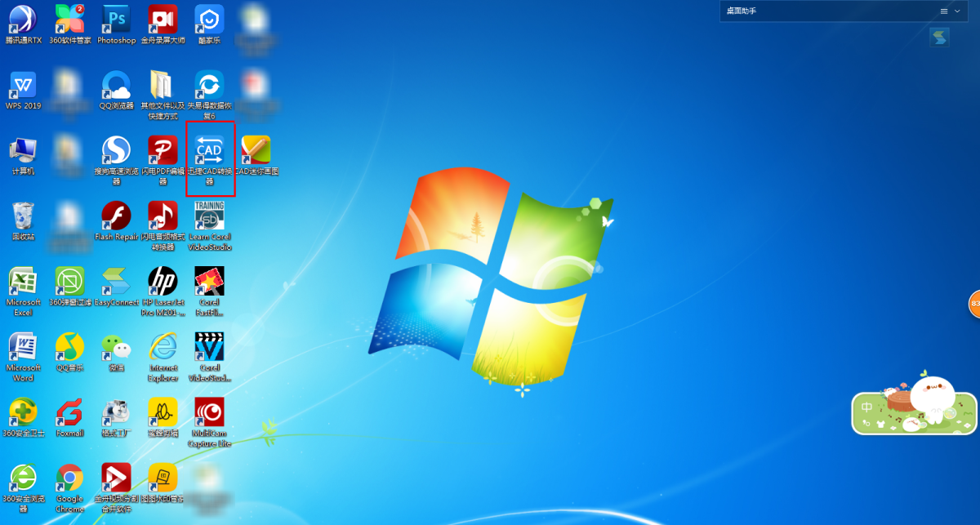Click the EasyConnect widget below 桌面助手
Viewport: 980px width, 525px height.
939,37
